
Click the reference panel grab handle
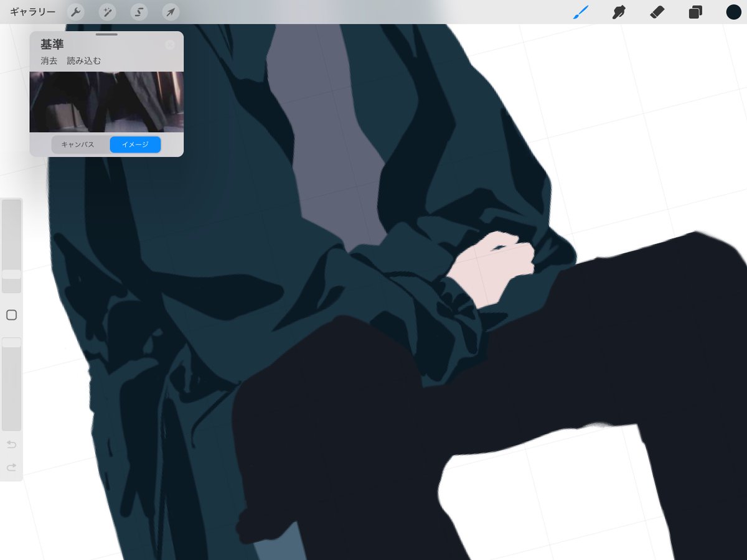[x=106, y=34]
